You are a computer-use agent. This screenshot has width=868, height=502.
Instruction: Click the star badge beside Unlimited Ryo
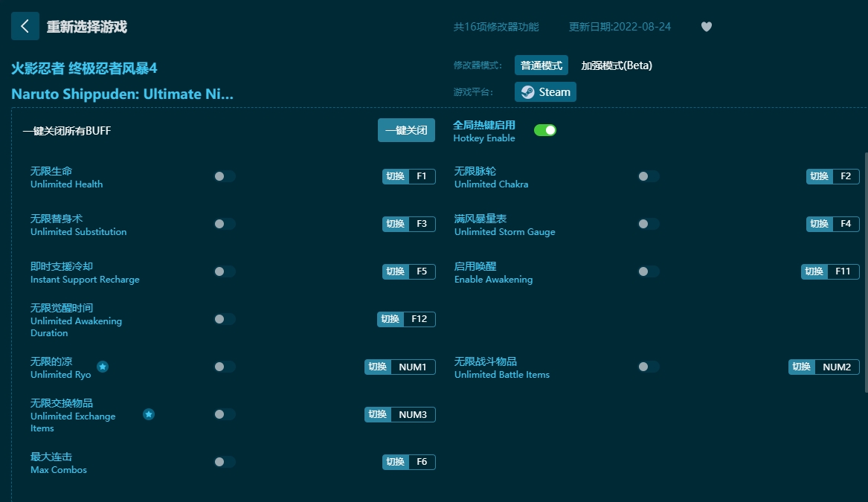click(x=103, y=367)
